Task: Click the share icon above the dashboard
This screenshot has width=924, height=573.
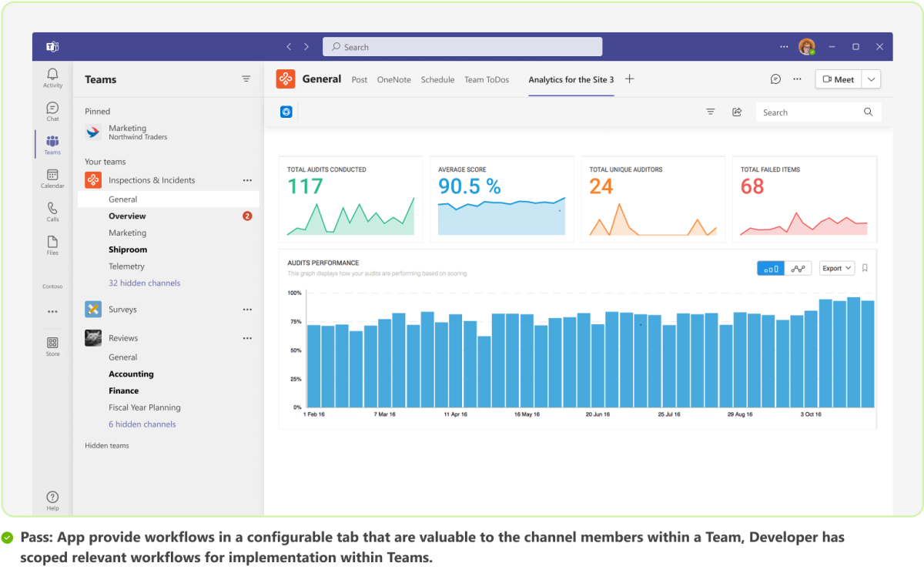Action: 736,112
